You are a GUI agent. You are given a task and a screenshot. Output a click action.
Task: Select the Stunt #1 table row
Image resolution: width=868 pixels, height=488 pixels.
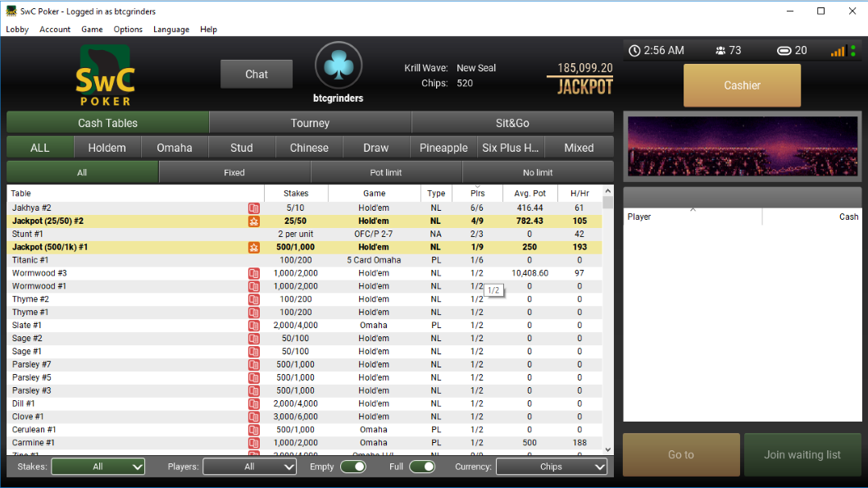pyautogui.click(x=304, y=235)
